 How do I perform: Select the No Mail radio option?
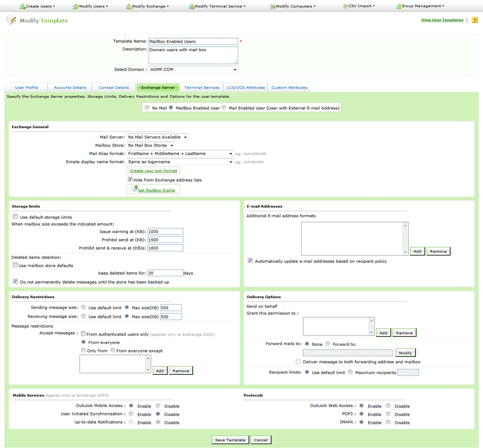tap(147, 107)
